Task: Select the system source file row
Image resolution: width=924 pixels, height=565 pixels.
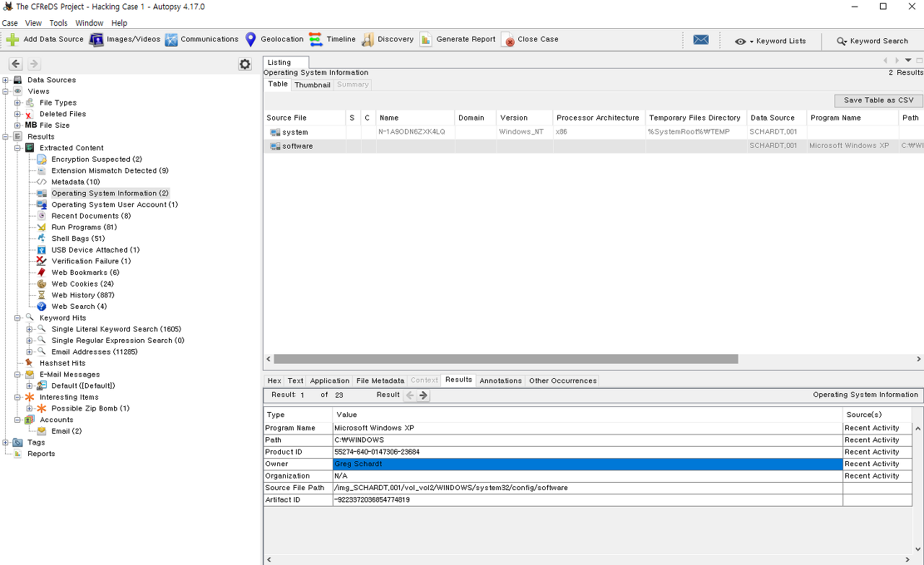Action: point(593,132)
